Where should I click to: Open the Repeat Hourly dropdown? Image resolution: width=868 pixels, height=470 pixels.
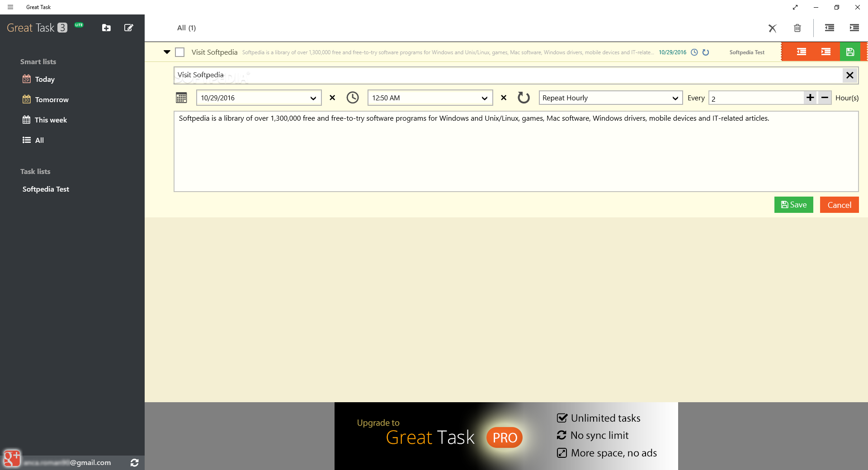pyautogui.click(x=611, y=98)
